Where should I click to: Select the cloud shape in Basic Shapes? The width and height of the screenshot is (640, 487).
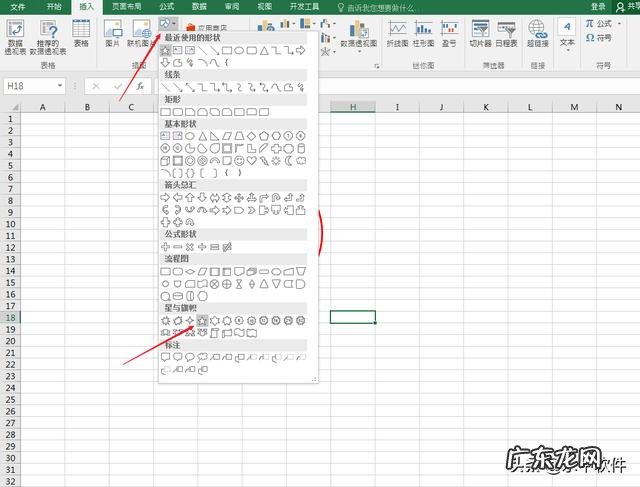[x=301, y=161]
